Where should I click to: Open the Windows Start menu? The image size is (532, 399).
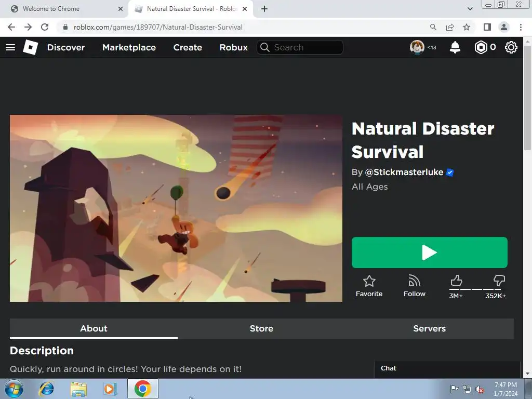pos(14,389)
